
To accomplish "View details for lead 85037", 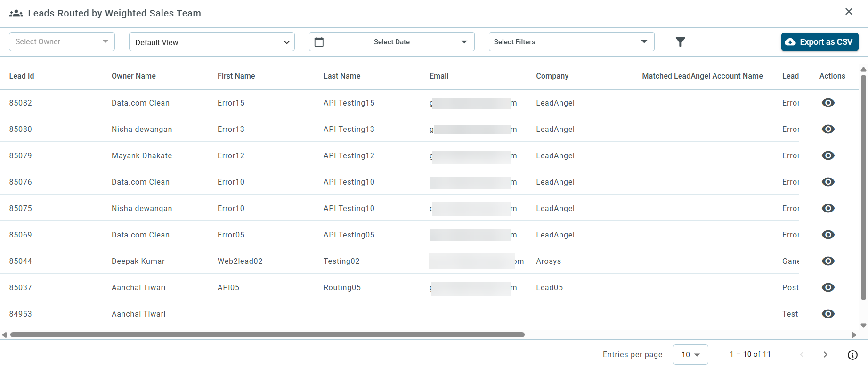I will pyautogui.click(x=828, y=287).
